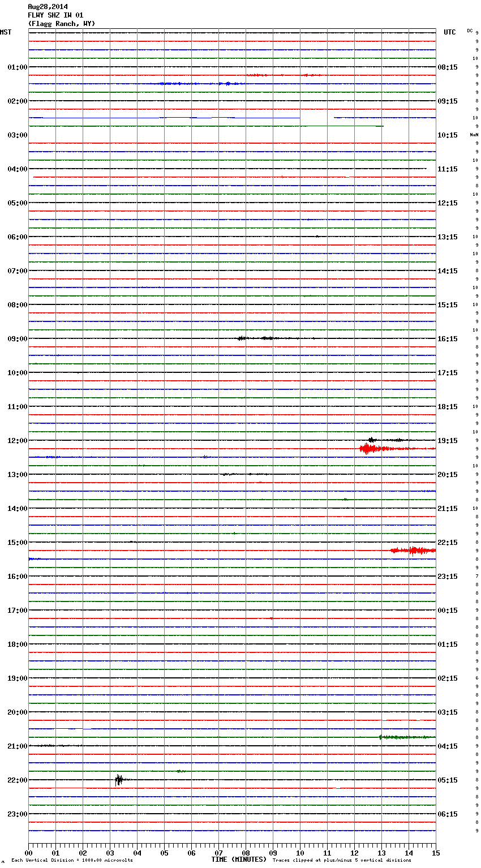Click the 00 minute axis tick label
This screenshot has width=481, height=868.
click(28, 853)
